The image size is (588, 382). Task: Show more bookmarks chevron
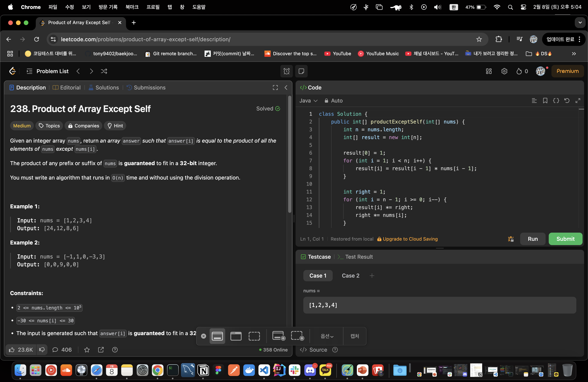(574, 54)
